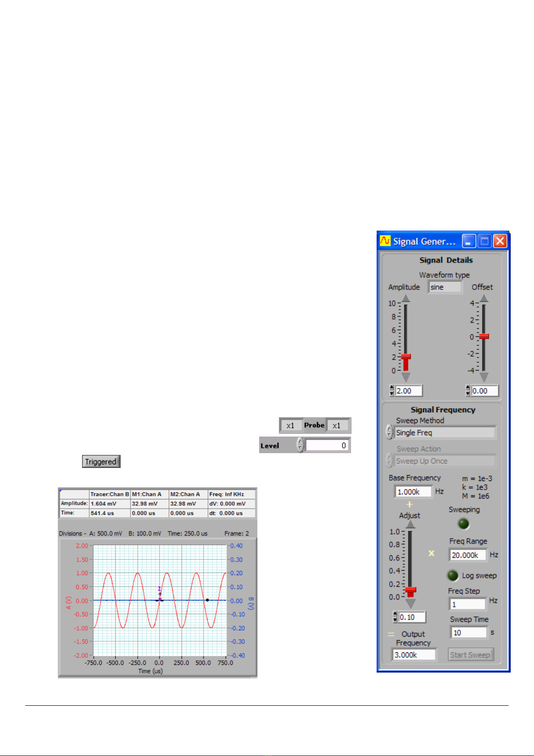Click the offset slider down arrow
The image size is (534, 756).
[484, 377]
